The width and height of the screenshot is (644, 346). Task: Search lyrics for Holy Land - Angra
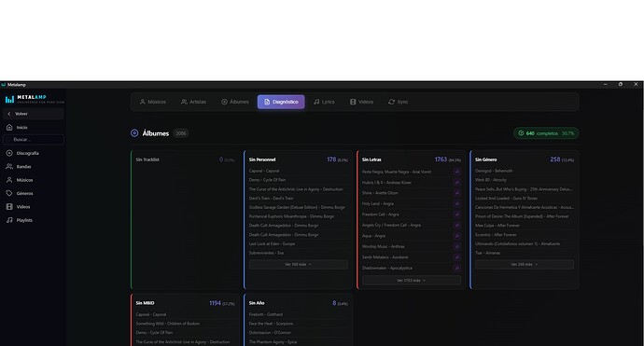point(456,203)
